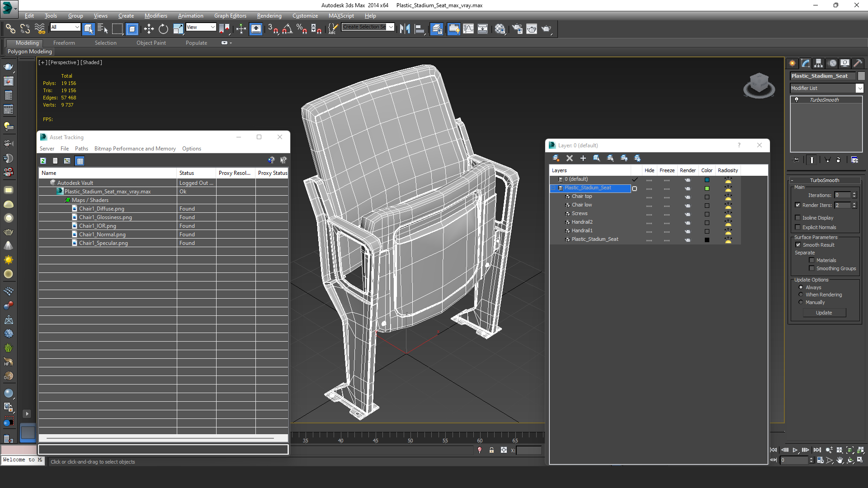Select the Select and Move tool
The image size is (868, 488).
149,29
